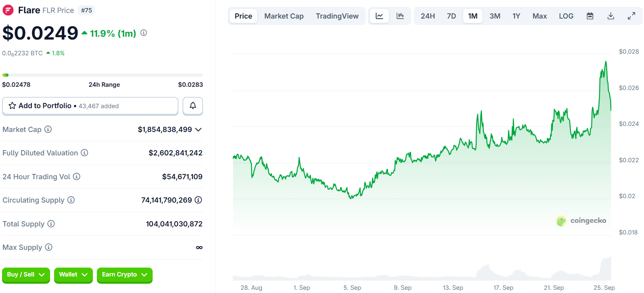
Task: Switch to line chart view icon
Action: [x=379, y=16]
